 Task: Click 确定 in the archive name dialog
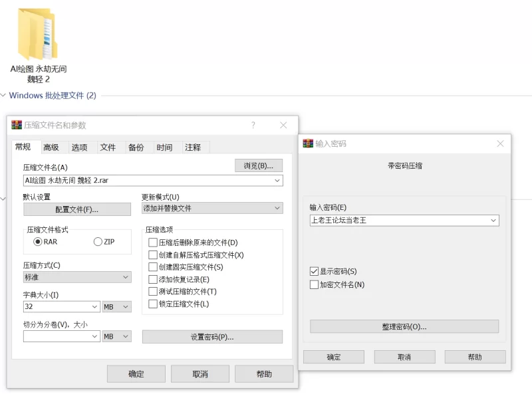(x=136, y=374)
